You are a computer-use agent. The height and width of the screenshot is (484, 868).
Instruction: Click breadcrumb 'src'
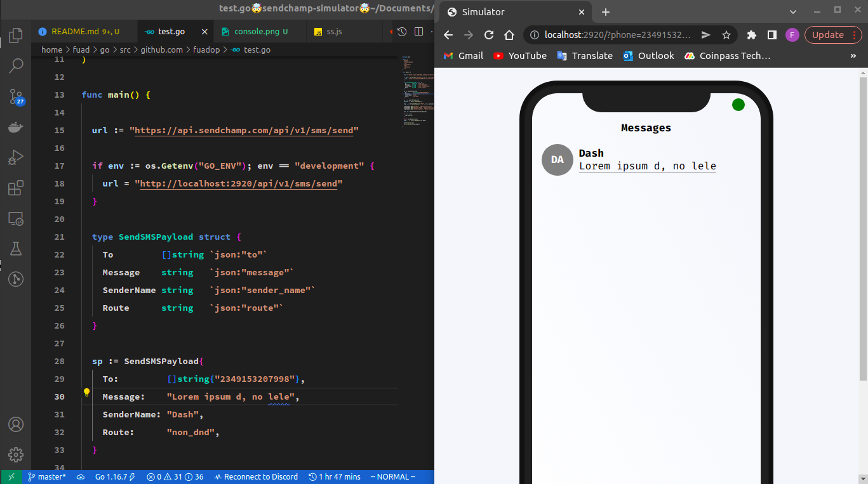coord(124,49)
